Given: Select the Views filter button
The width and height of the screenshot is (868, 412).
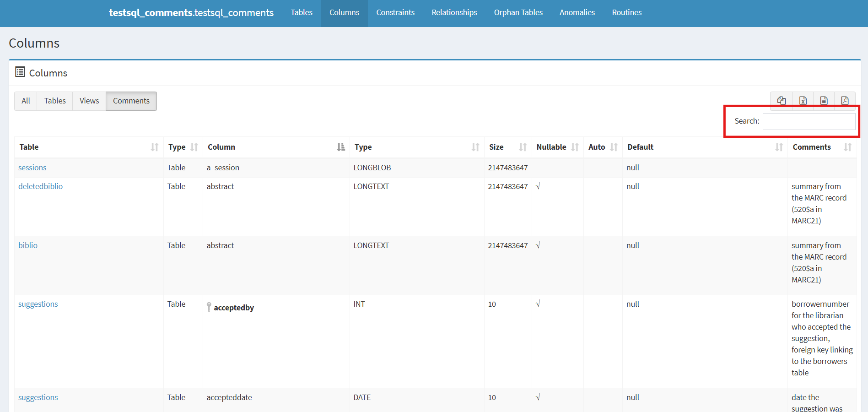Looking at the screenshot, I should tap(89, 101).
